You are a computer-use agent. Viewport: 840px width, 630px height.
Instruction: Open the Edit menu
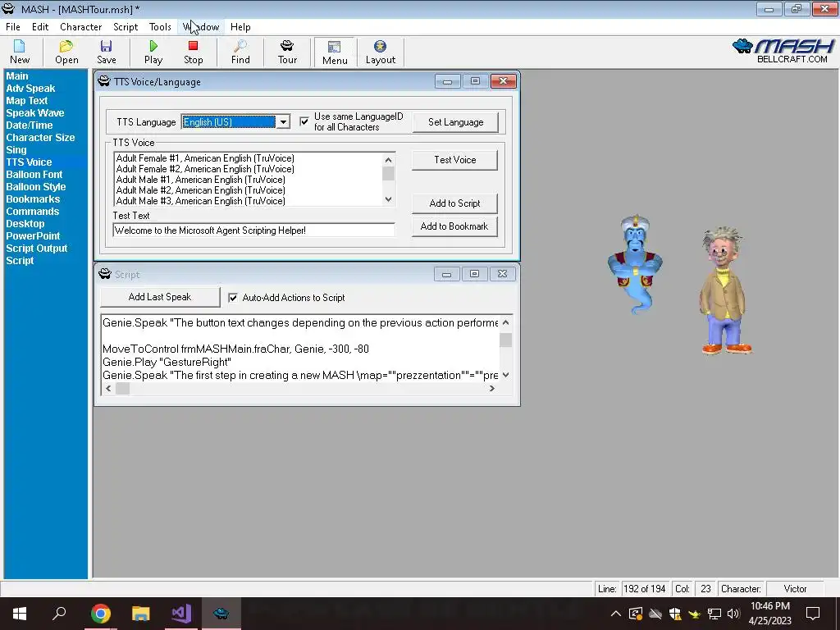[x=40, y=27]
